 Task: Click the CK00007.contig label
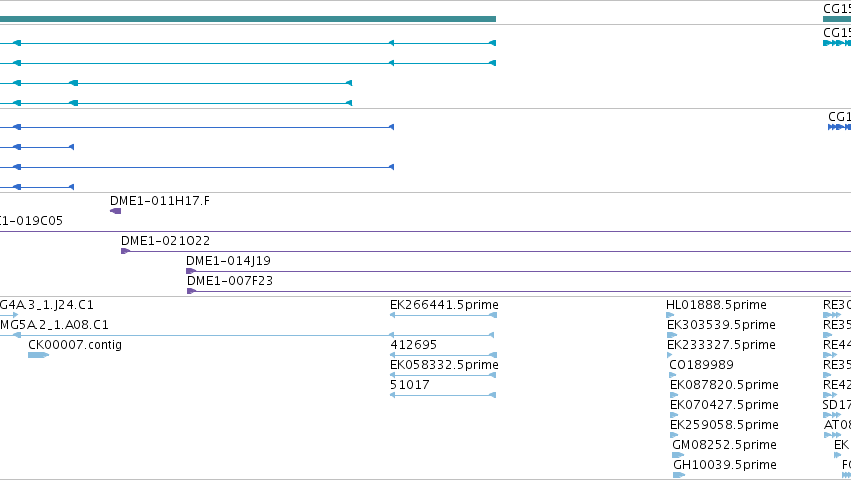point(75,345)
